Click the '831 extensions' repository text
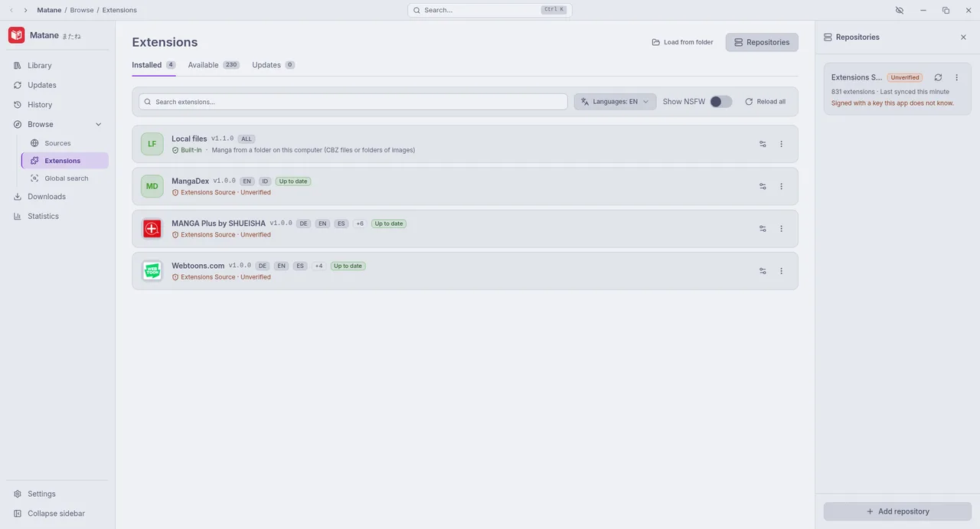980x529 pixels. pos(853,92)
